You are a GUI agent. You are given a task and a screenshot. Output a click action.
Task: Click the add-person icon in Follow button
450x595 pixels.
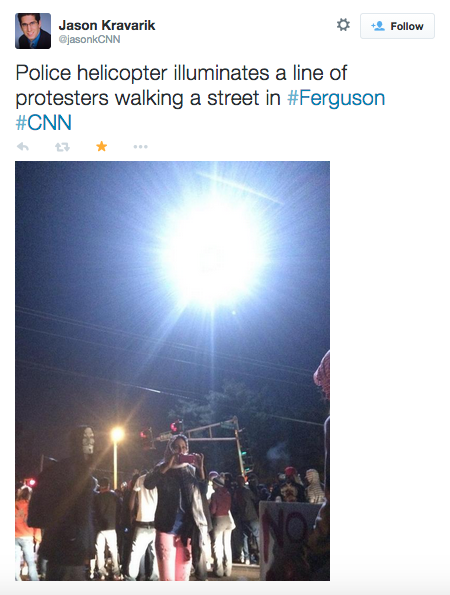click(x=378, y=26)
